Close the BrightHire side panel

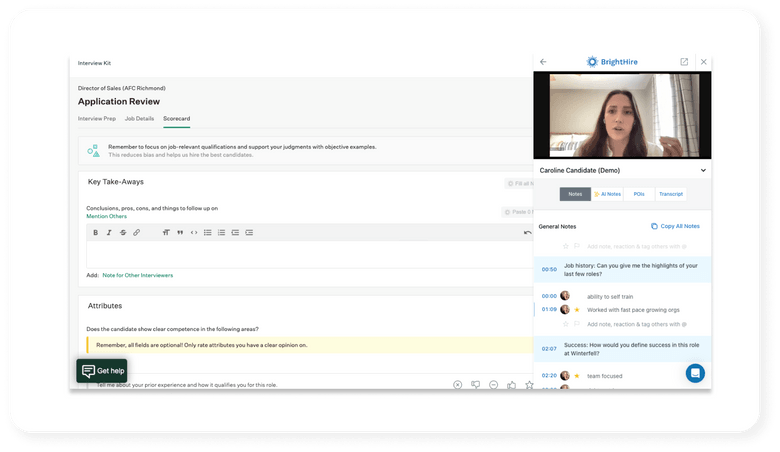click(x=703, y=62)
